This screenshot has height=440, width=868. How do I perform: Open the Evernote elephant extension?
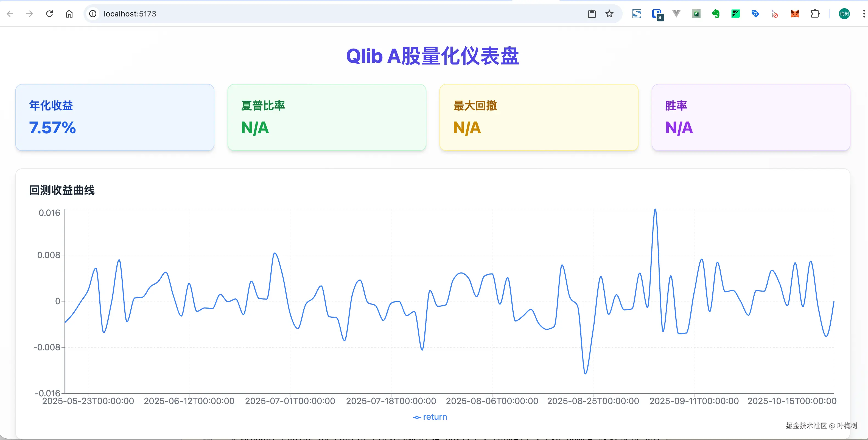click(x=716, y=14)
